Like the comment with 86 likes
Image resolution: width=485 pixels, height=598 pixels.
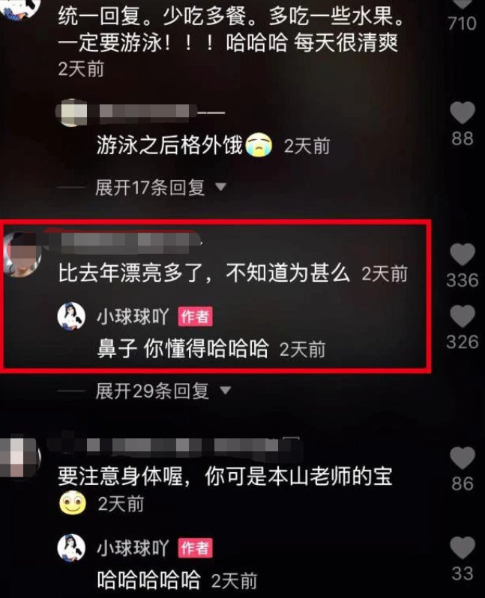[463, 458]
